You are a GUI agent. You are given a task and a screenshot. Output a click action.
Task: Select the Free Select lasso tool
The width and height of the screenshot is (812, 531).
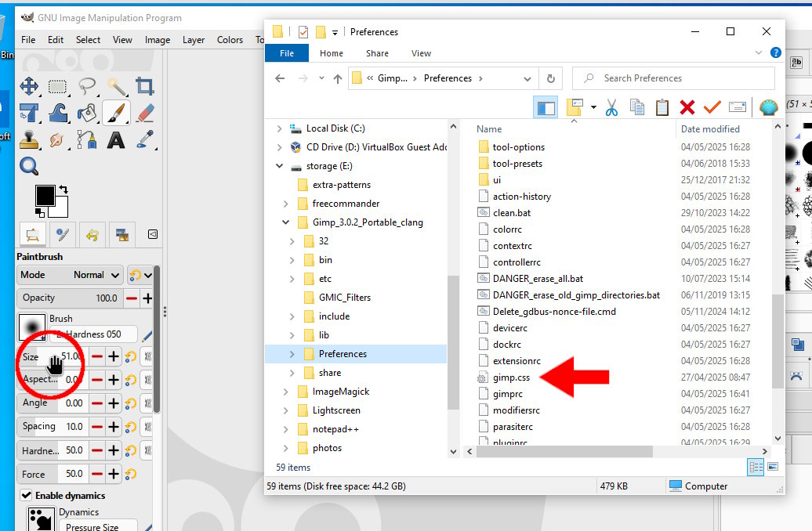click(x=87, y=86)
